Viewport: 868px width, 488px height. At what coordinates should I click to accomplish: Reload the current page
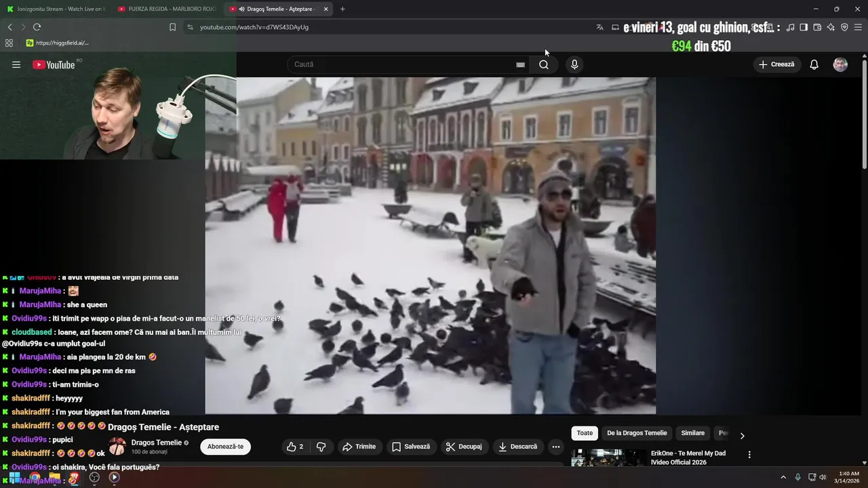pos(37,27)
